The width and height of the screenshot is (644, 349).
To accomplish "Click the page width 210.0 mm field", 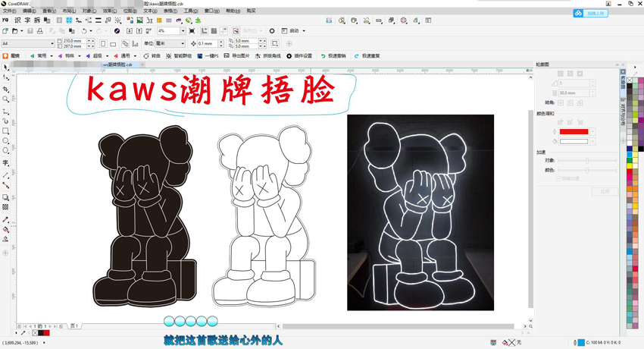I will (74, 41).
